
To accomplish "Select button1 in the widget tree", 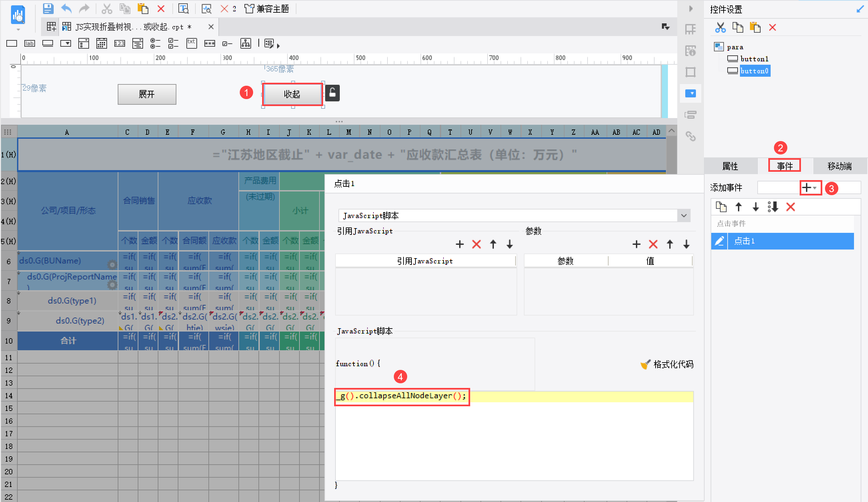I will pos(754,59).
